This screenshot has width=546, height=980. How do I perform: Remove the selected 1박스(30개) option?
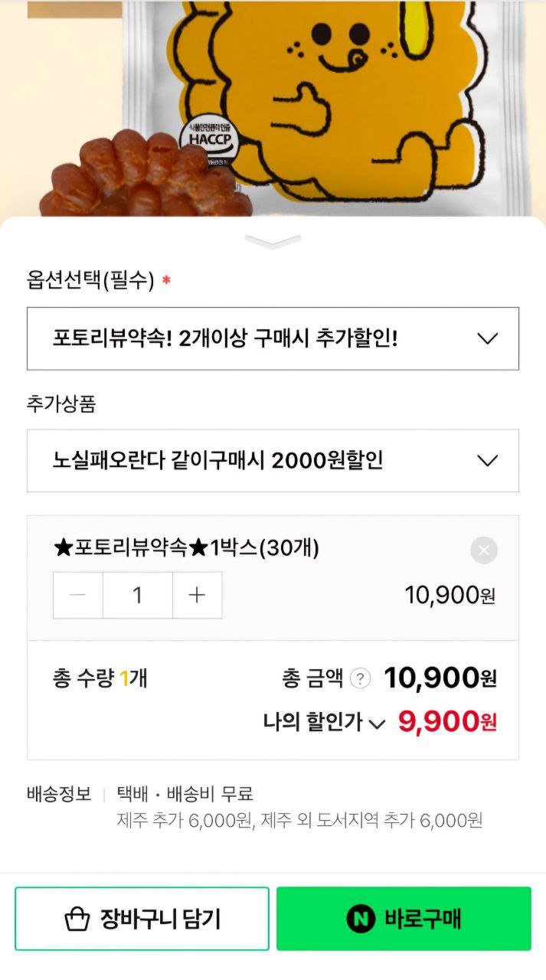(483, 550)
